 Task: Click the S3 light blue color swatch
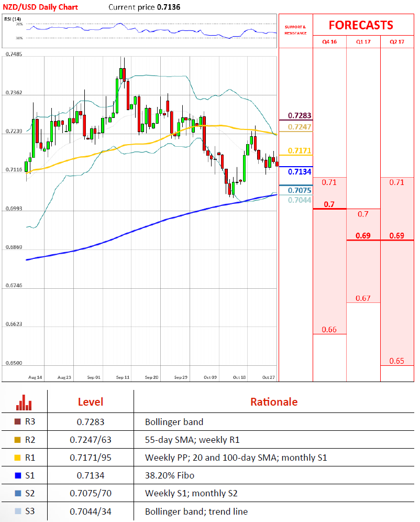tap(18, 511)
